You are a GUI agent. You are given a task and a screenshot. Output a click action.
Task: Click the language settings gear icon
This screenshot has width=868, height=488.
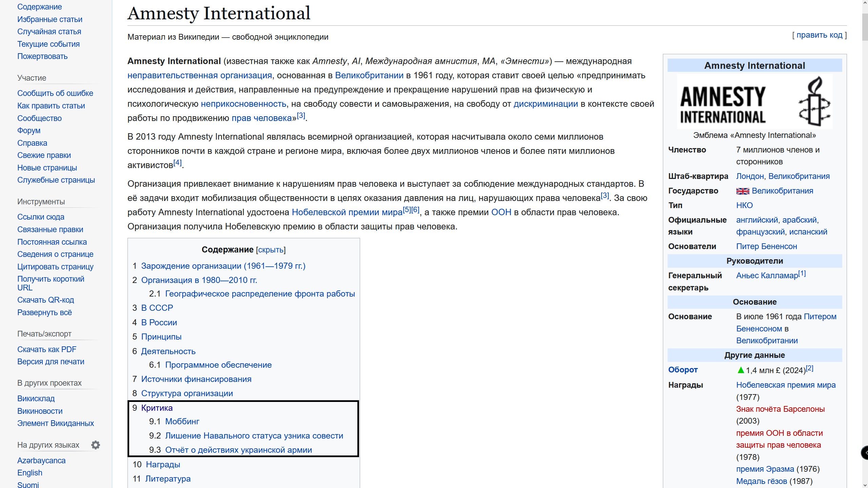point(96,445)
